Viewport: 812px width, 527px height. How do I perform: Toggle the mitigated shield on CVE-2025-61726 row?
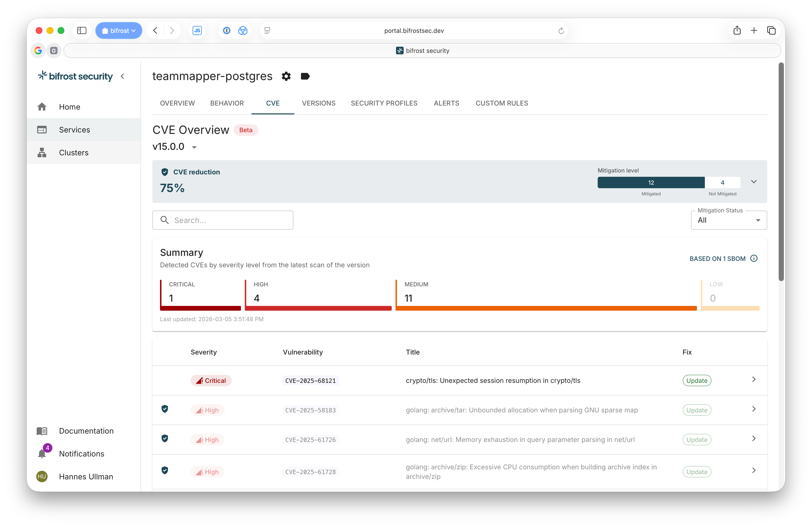click(165, 439)
